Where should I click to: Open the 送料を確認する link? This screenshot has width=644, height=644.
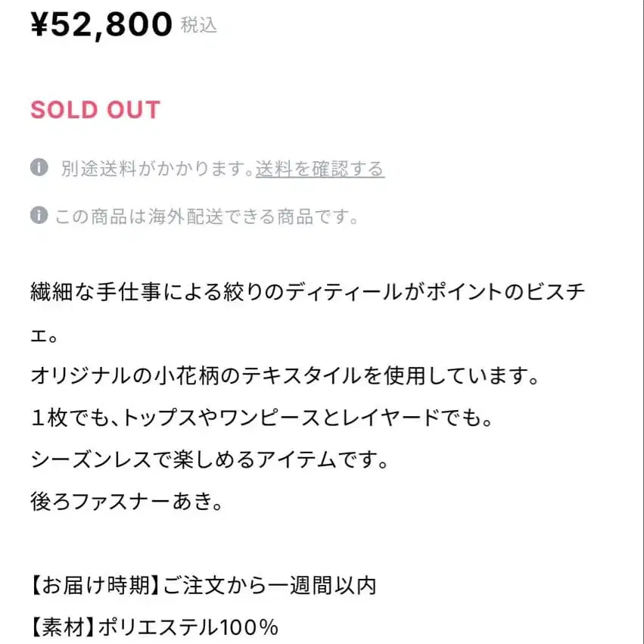[x=320, y=169]
